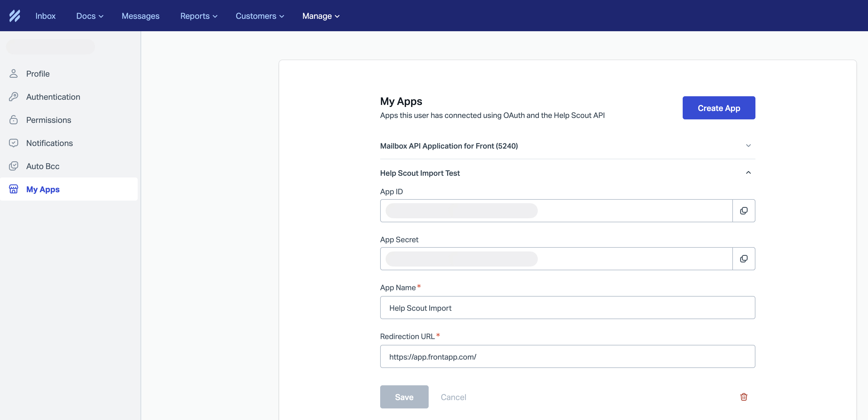Copy the App ID value
868x420 pixels.
coord(743,211)
